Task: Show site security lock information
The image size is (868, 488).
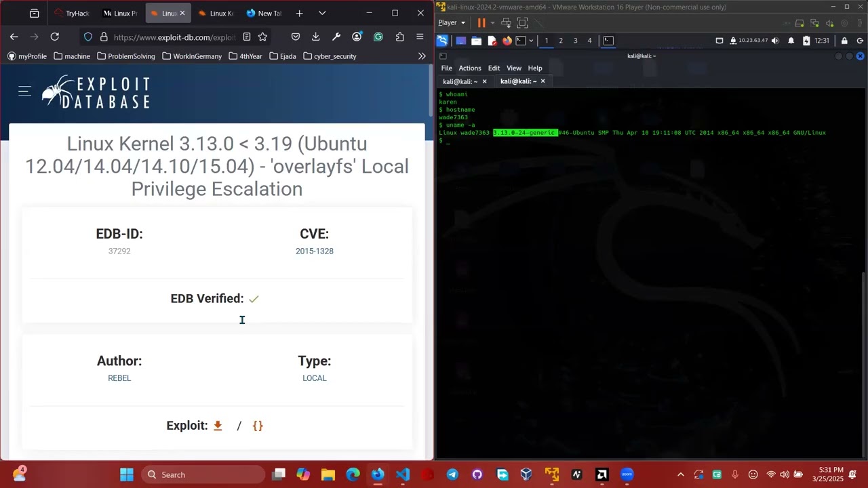Action: [x=104, y=37]
